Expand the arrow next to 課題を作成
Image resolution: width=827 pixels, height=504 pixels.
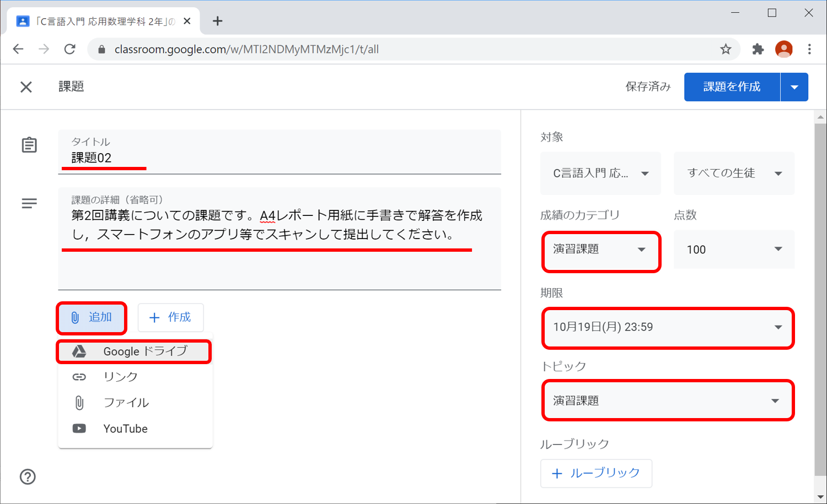(x=794, y=87)
